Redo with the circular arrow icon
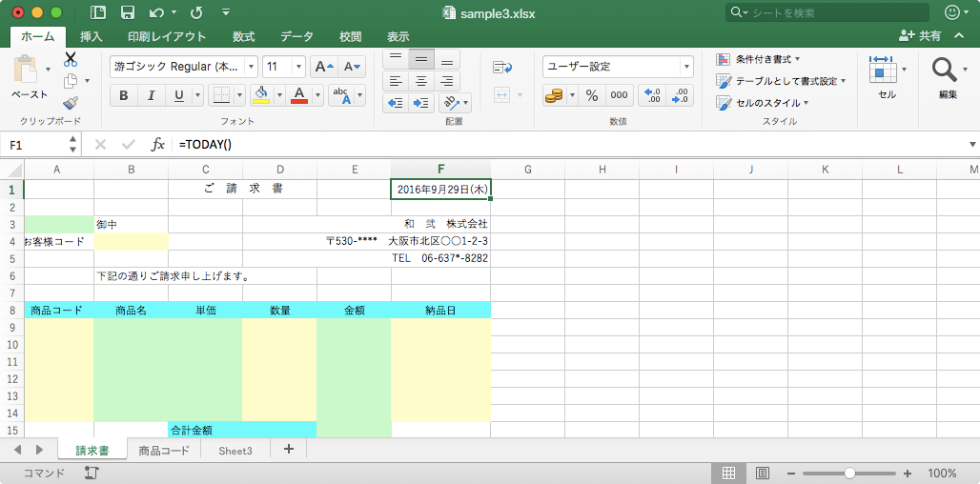This screenshot has height=484, width=980. pos(195,12)
